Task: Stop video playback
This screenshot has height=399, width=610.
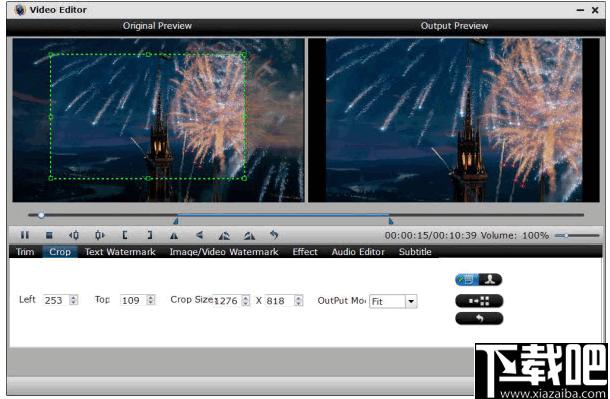Action: [49, 235]
